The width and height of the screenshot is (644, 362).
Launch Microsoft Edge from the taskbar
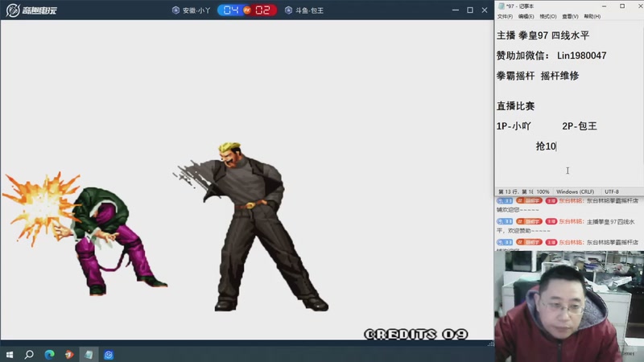pyautogui.click(x=49, y=355)
